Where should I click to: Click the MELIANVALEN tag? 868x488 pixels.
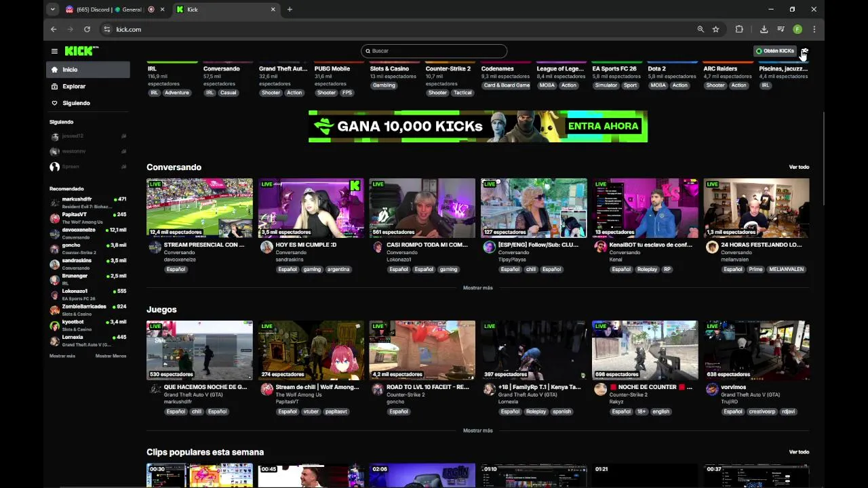tap(787, 269)
